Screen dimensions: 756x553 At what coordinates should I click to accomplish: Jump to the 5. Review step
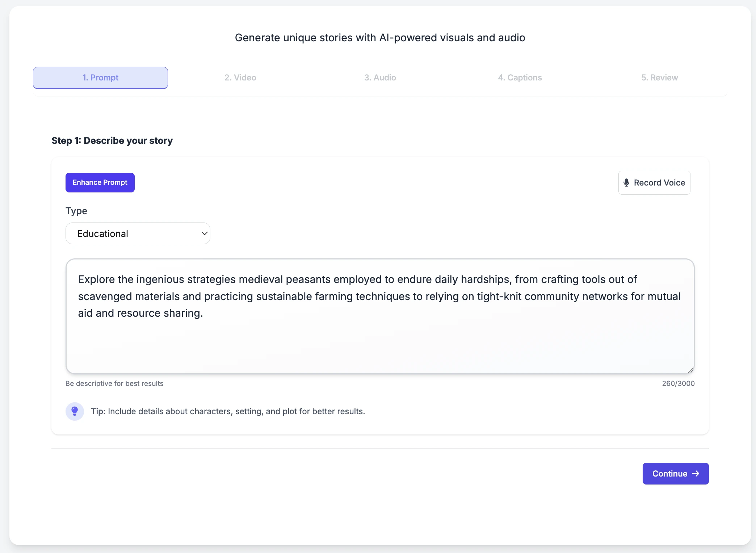coord(660,78)
